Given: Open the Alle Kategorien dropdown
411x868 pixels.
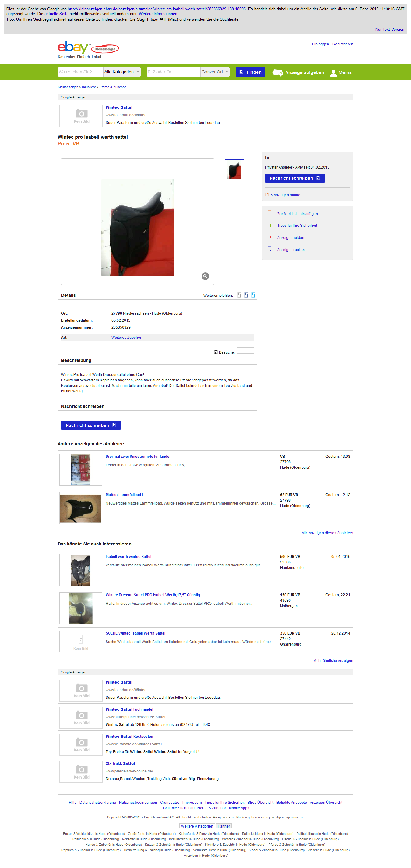Looking at the screenshot, I should click(x=122, y=72).
